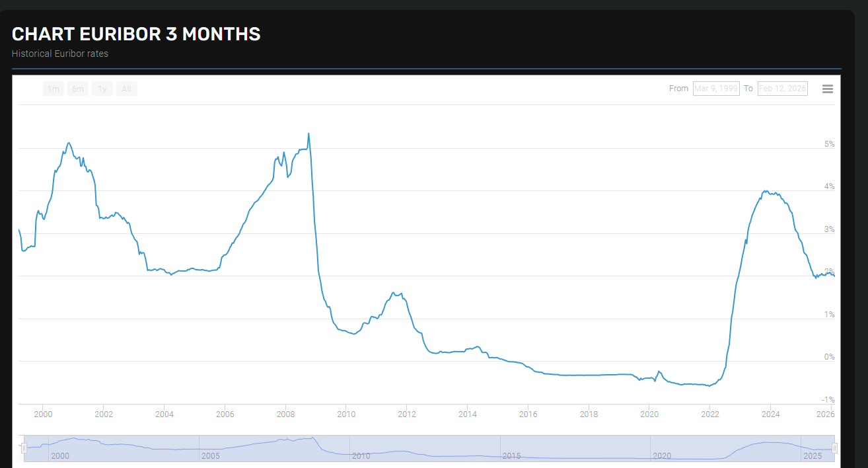Viewport: 868px width, 468px height.
Task: Click the 2020 mark in navigator
Action: click(662, 456)
